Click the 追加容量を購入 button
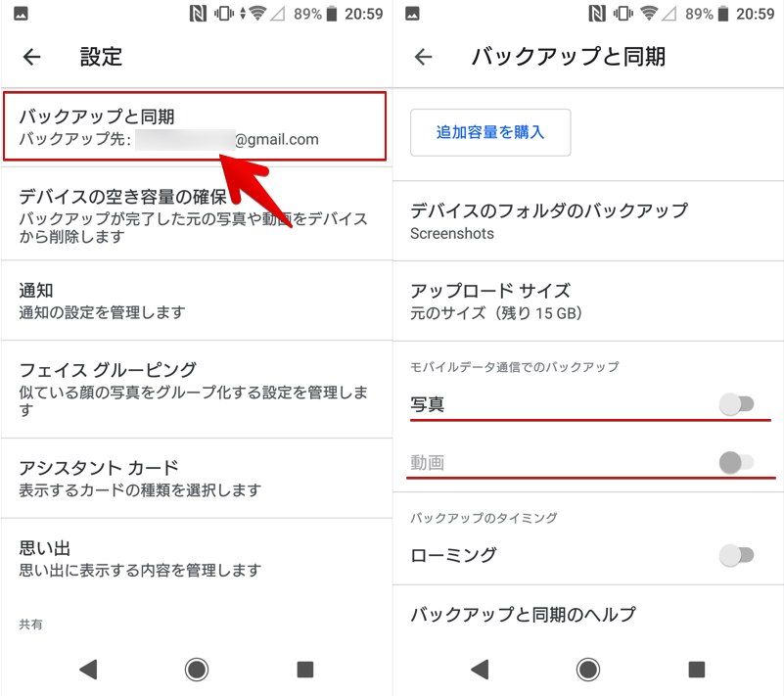Image resolution: width=784 pixels, height=696 pixels. 490,132
